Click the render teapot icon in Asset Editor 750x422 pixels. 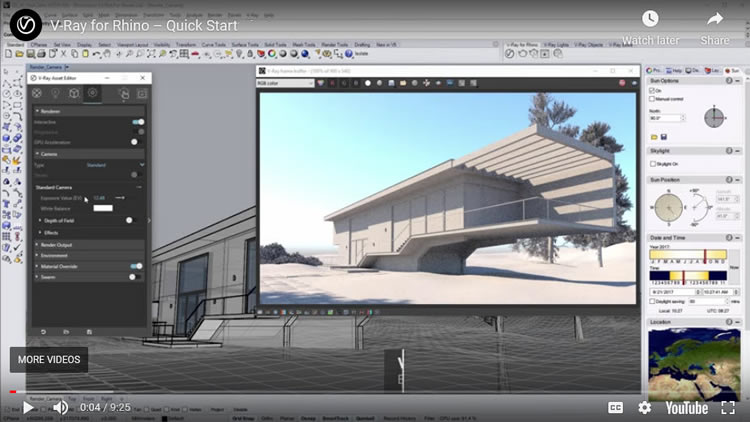pyautogui.click(x=123, y=93)
